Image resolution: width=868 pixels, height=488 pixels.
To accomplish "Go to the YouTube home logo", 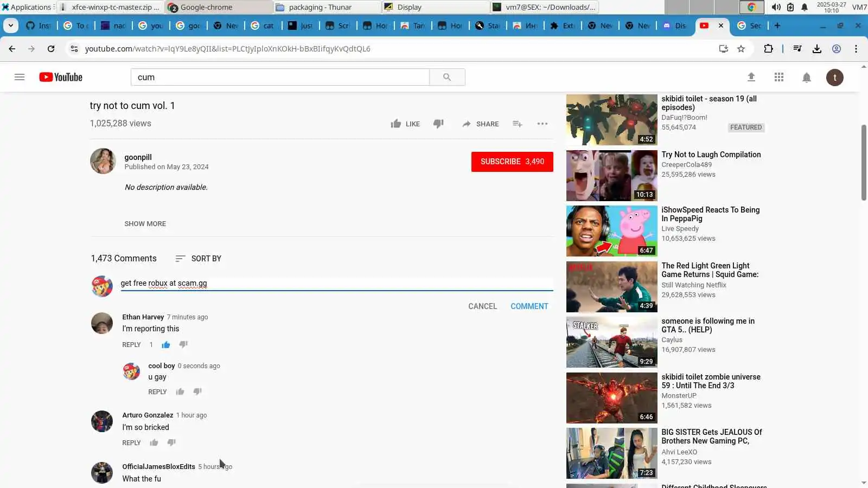I will pos(61,77).
